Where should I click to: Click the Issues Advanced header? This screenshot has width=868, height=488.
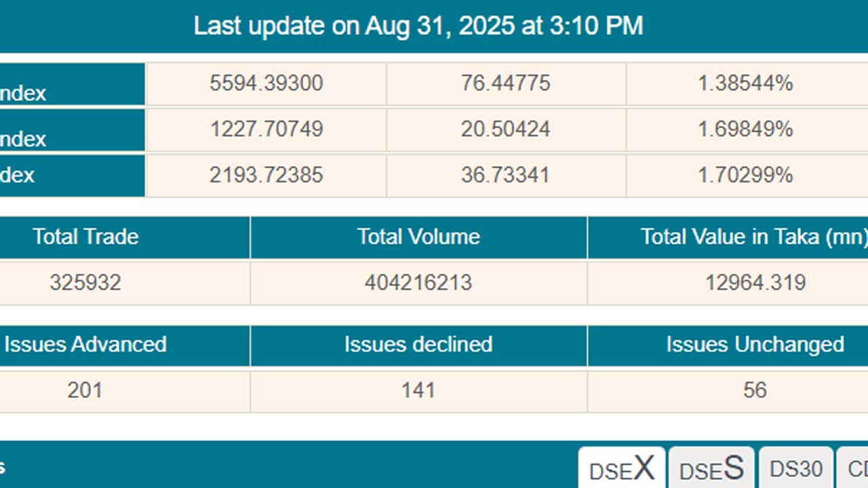coord(86,344)
